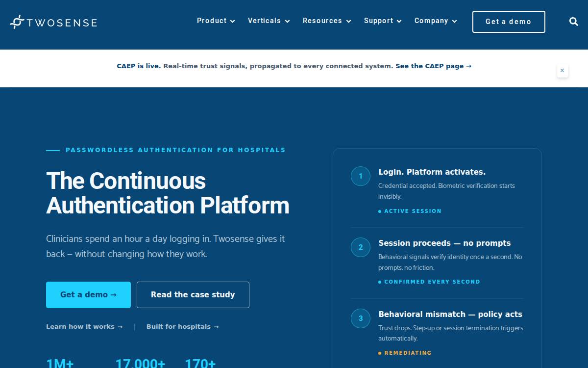The image size is (588, 368).
Task: Expand the Resources menu chevron
Action: 349,21
